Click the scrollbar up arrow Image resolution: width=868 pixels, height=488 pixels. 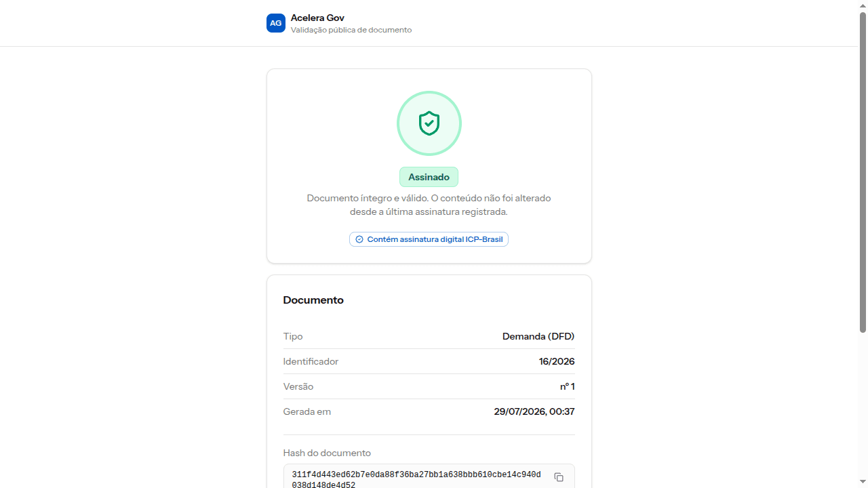click(x=863, y=5)
